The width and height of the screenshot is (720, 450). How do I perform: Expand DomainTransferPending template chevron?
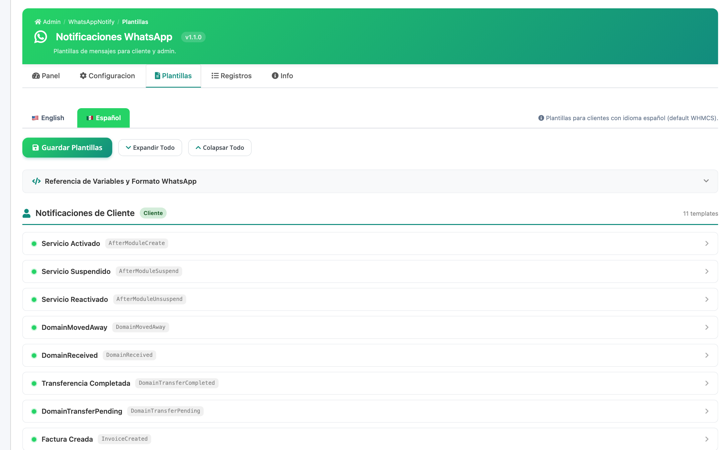[x=707, y=411]
